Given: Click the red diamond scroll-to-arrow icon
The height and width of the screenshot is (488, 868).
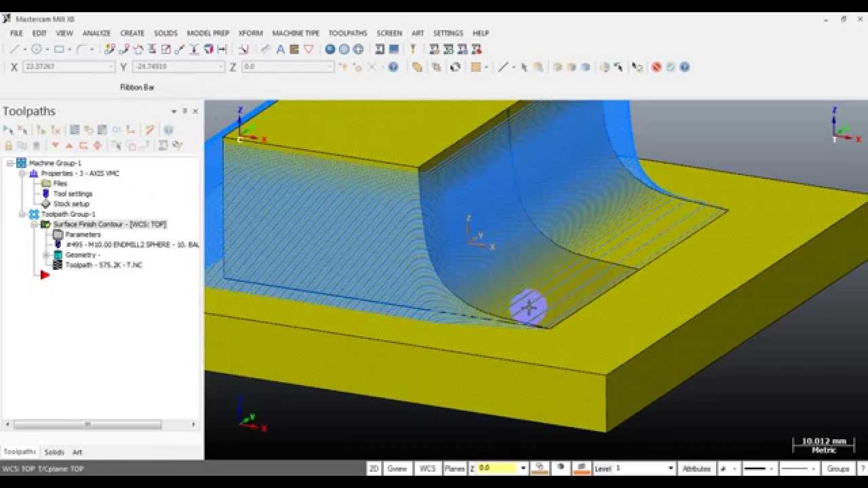Looking at the screenshot, I should click(97, 146).
